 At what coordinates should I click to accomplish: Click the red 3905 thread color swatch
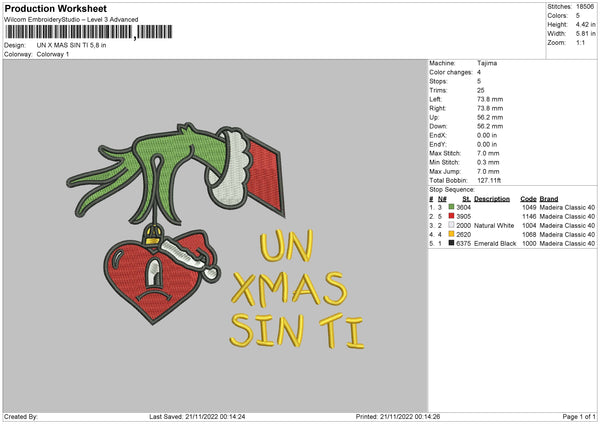click(451, 216)
